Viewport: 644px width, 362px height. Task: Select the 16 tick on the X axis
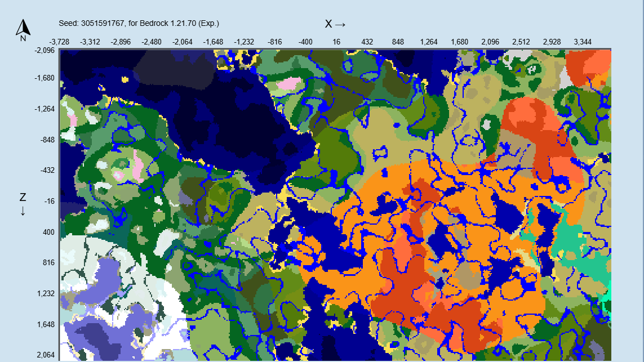point(336,42)
